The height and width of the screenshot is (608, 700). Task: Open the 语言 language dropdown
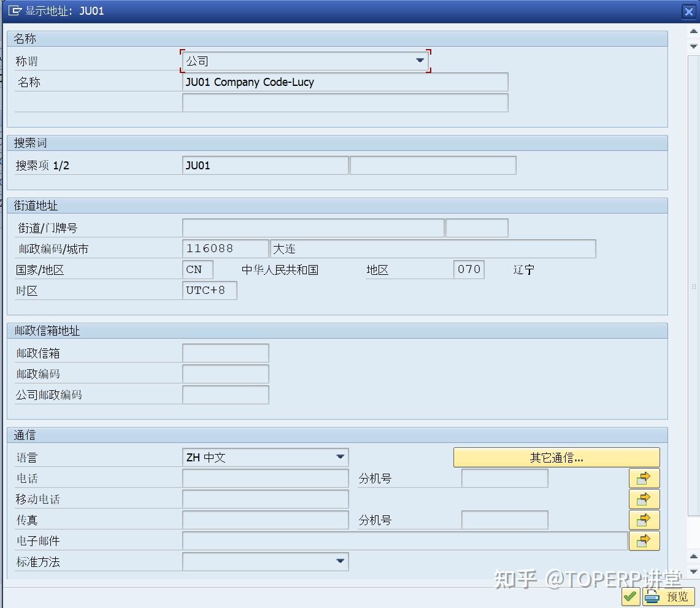coord(340,457)
